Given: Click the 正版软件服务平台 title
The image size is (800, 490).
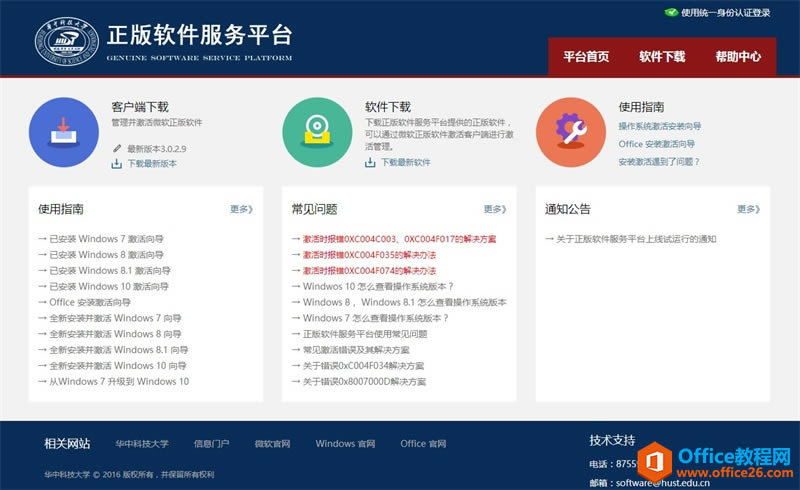Looking at the screenshot, I should tap(199, 35).
